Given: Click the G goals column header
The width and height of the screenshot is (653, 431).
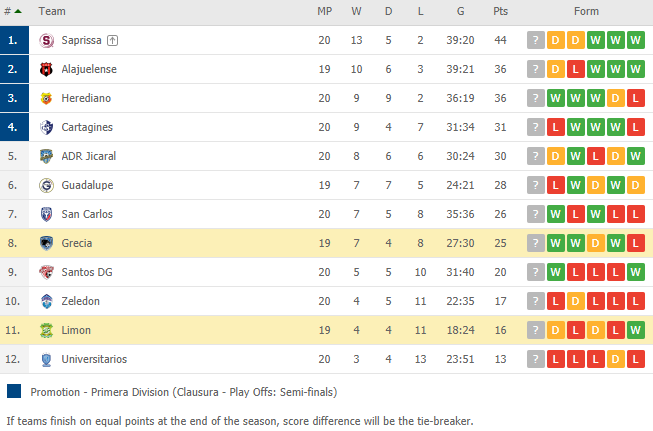Looking at the screenshot, I should coord(460,11).
